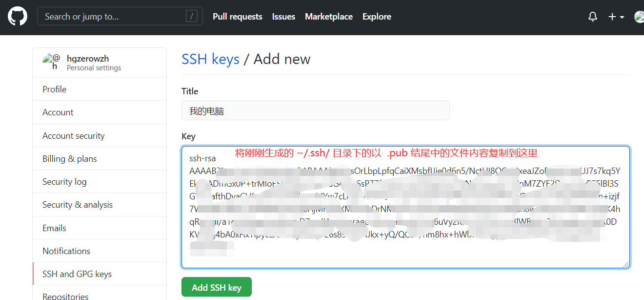The image size is (644, 300).
Task: Expand the plus create-new dropdown
Action: pos(616,17)
